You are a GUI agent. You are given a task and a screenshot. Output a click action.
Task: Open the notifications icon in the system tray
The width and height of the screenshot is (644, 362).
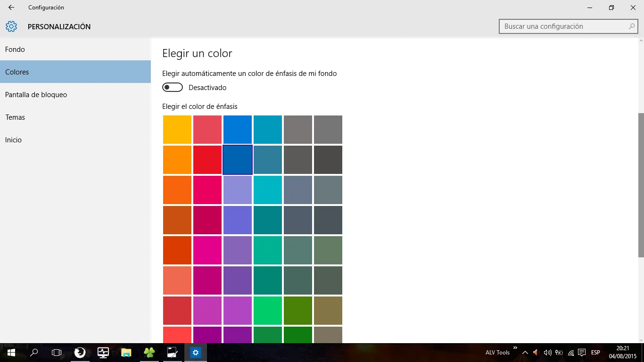coord(581,352)
